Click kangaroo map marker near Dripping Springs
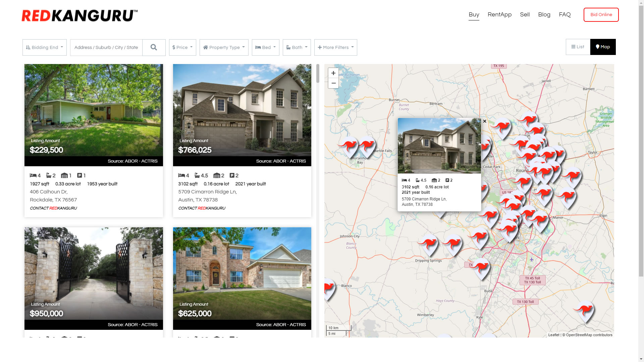Image resolution: width=644 pixels, height=362 pixels. click(429, 244)
